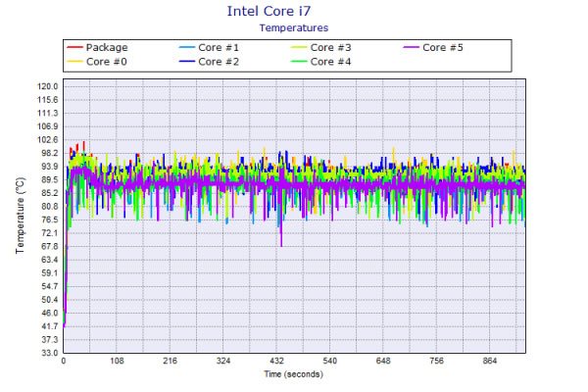Image resolution: width=588 pixels, height=392 pixels.
Task: Click the 67.8 y-axis value
Action: 50,246
